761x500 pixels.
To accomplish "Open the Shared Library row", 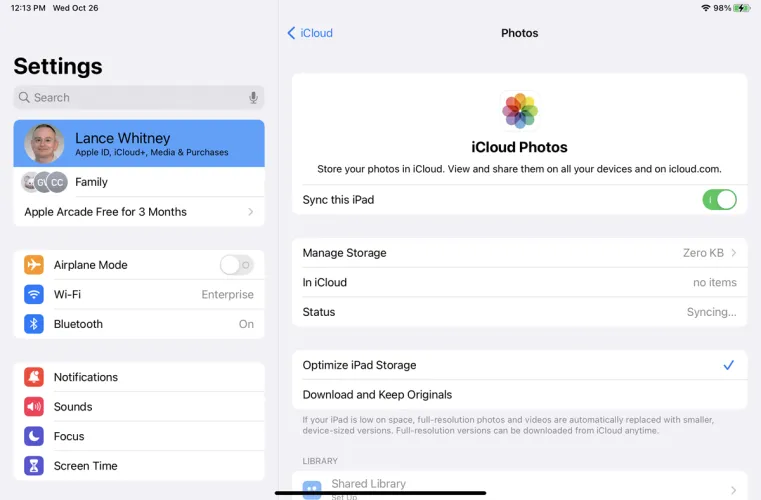I will (x=519, y=488).
